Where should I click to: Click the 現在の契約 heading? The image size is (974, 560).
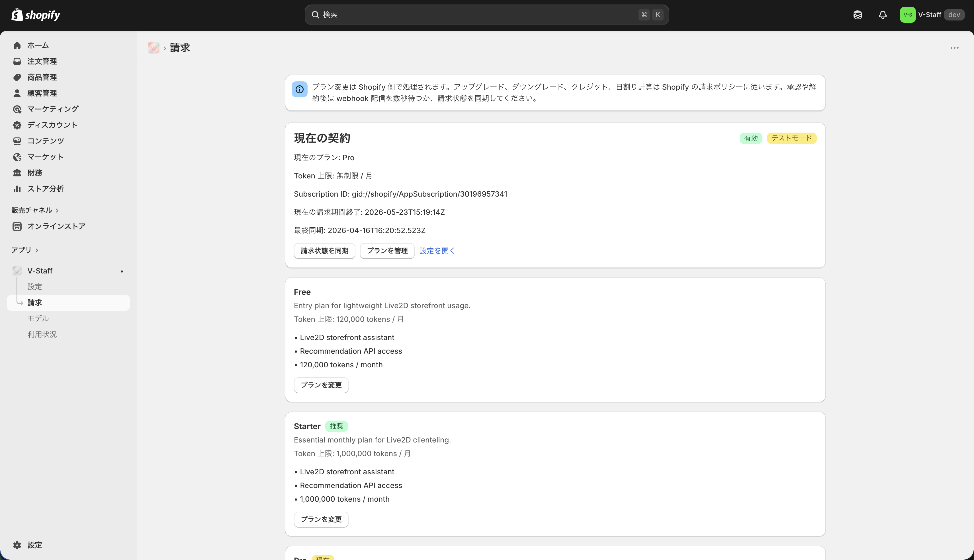pos(322,138)
